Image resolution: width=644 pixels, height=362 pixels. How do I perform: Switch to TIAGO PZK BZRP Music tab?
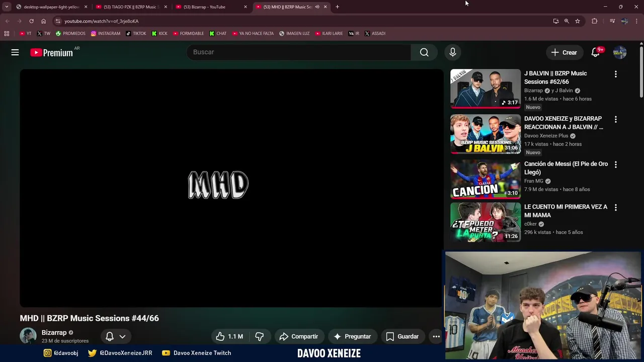point(132,7)
